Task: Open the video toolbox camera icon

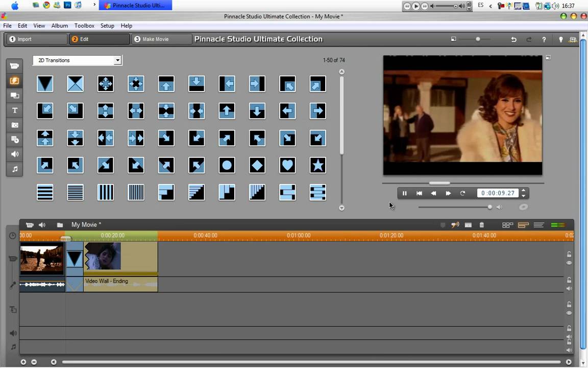Action: [x=30, y=225]
